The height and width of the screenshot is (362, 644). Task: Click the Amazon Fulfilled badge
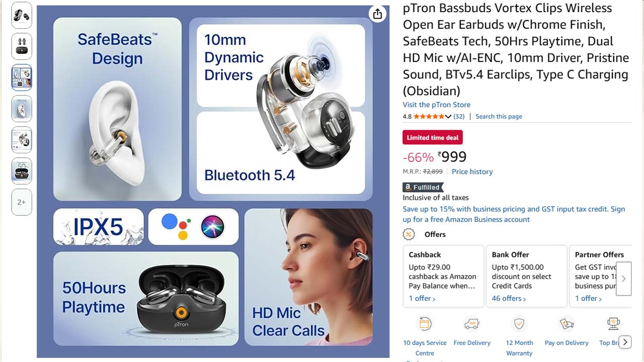coord(423,187)
